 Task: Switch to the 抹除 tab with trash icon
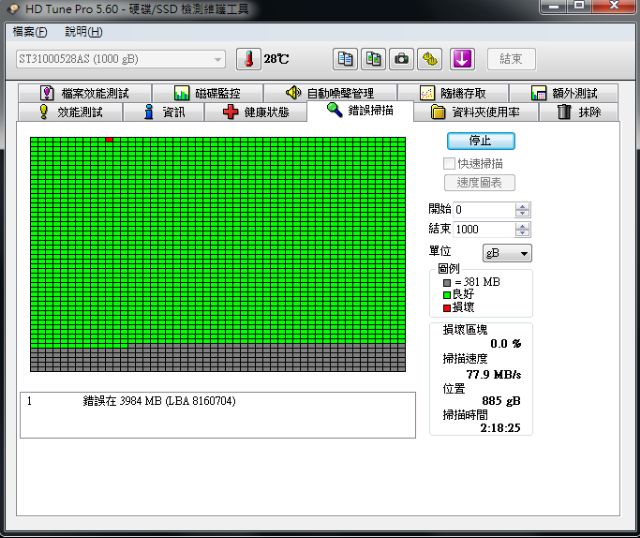579,112
